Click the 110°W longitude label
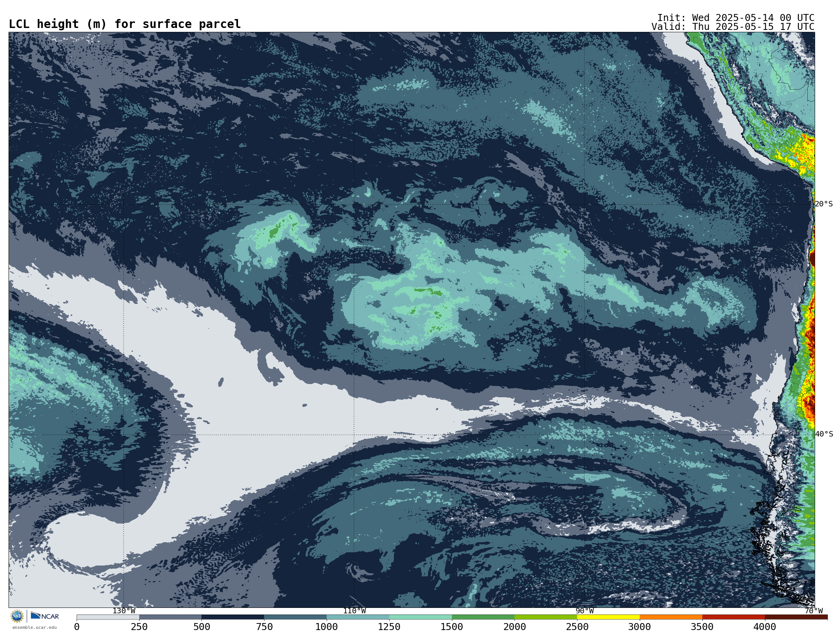Viewport: 840px width, 632px height. pos(354,611)
